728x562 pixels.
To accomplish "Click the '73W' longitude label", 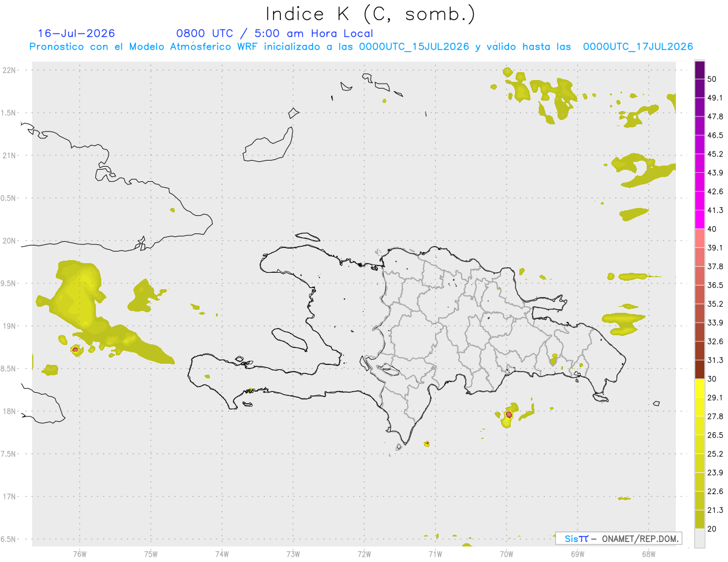I will click(x=293, y=554).
